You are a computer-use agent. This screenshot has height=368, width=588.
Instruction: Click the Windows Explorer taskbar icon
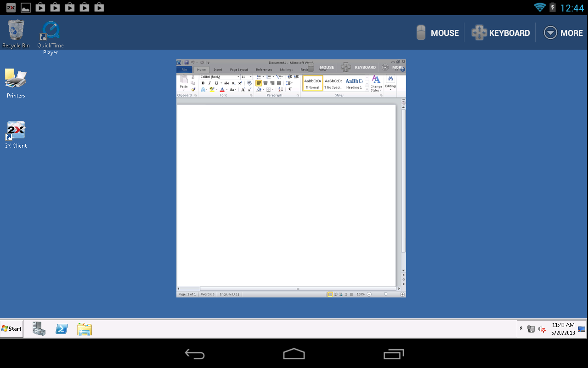(85, 329)
